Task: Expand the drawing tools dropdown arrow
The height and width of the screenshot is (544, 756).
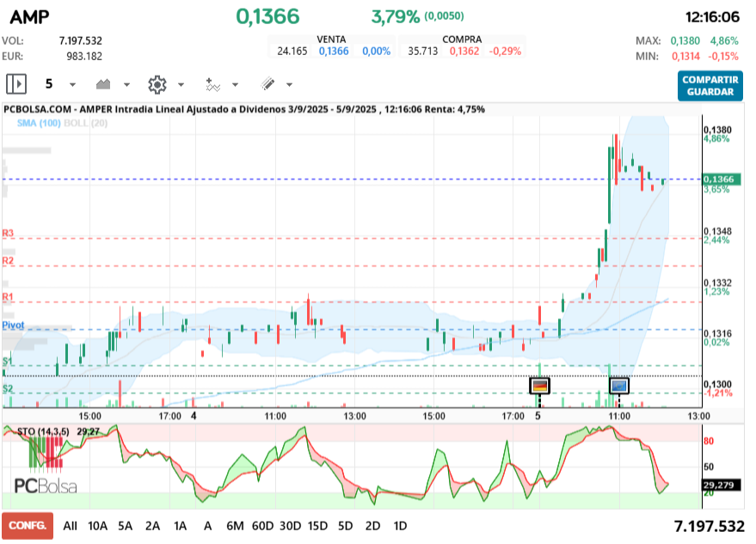Action: pyautogui.click(x=289, y=85)
